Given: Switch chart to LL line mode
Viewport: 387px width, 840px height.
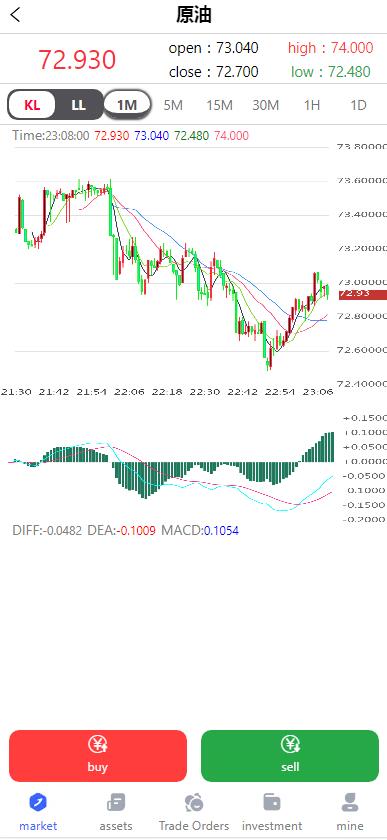Looking at the screenshot, I should coord(78,104).
